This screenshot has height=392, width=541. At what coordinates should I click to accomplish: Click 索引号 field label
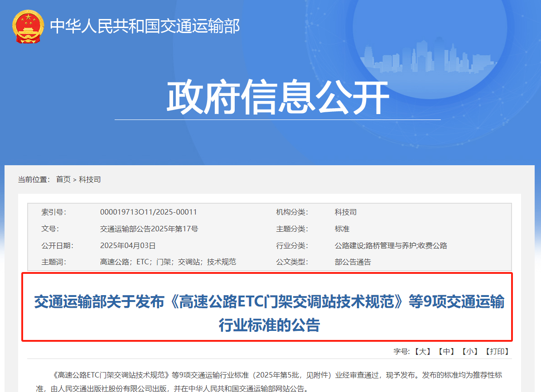[53, 212]
